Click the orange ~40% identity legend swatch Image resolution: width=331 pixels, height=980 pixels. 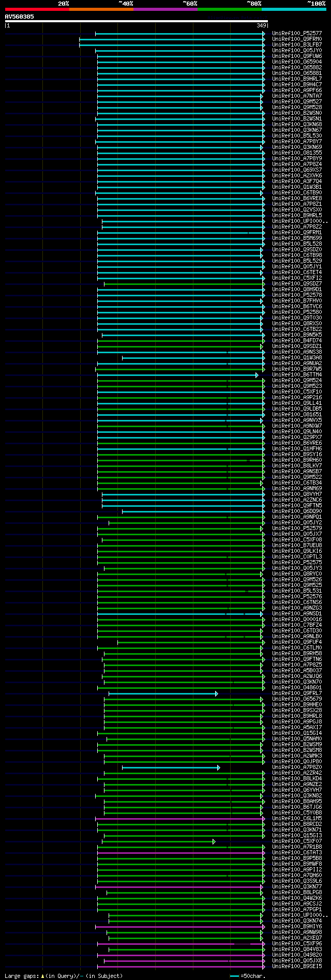pyautogui.click(x=101, y=9)
